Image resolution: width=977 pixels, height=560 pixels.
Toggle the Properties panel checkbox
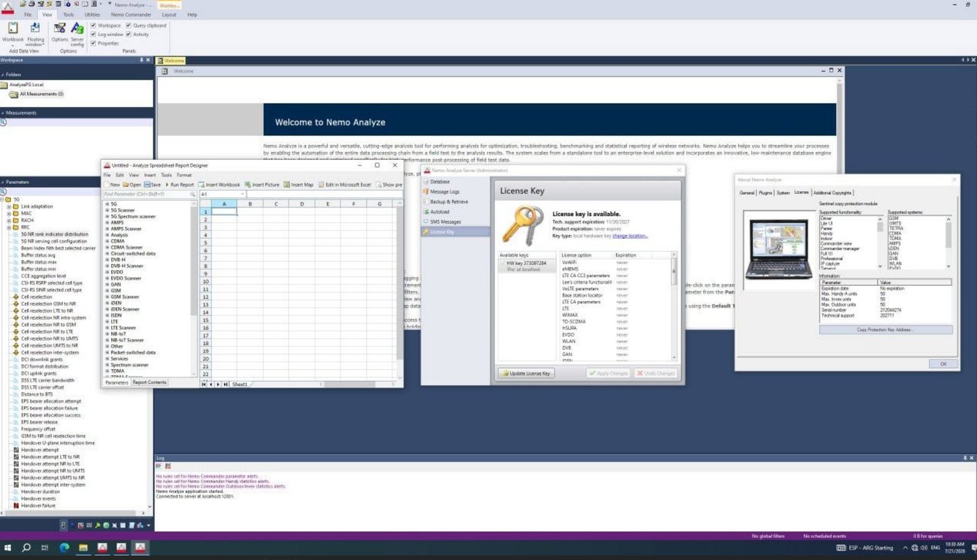pyautogui.click(x=93, y=43)
